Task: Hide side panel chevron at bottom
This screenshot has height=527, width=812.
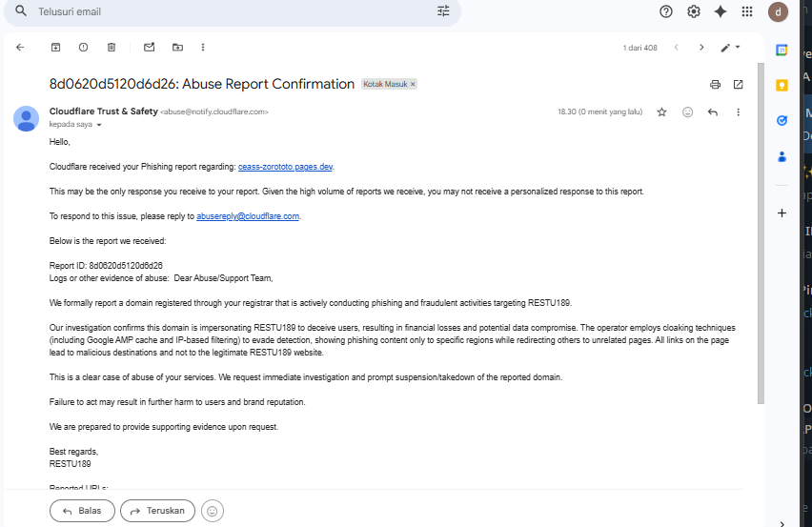Action: (782, 523)
